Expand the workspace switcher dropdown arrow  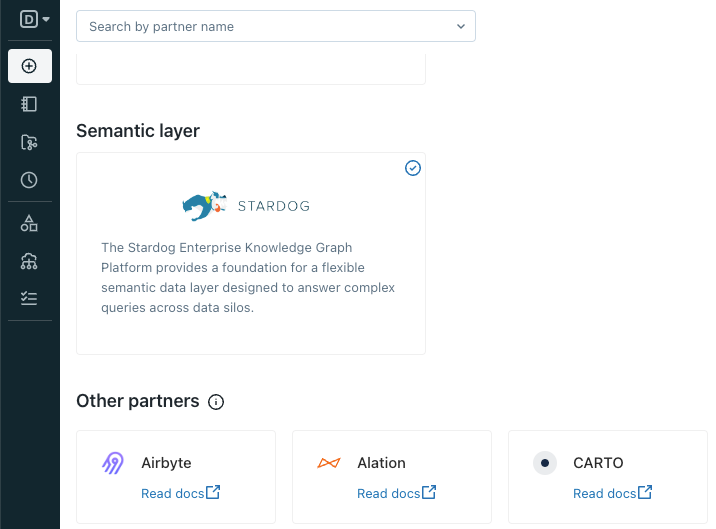click(46, 19)
